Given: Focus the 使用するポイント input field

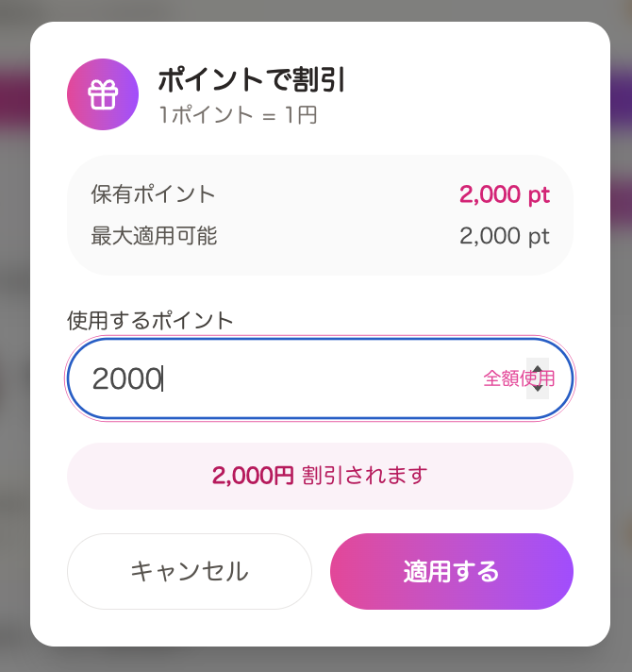Looking at the screenshot, I should pos(283,379).
